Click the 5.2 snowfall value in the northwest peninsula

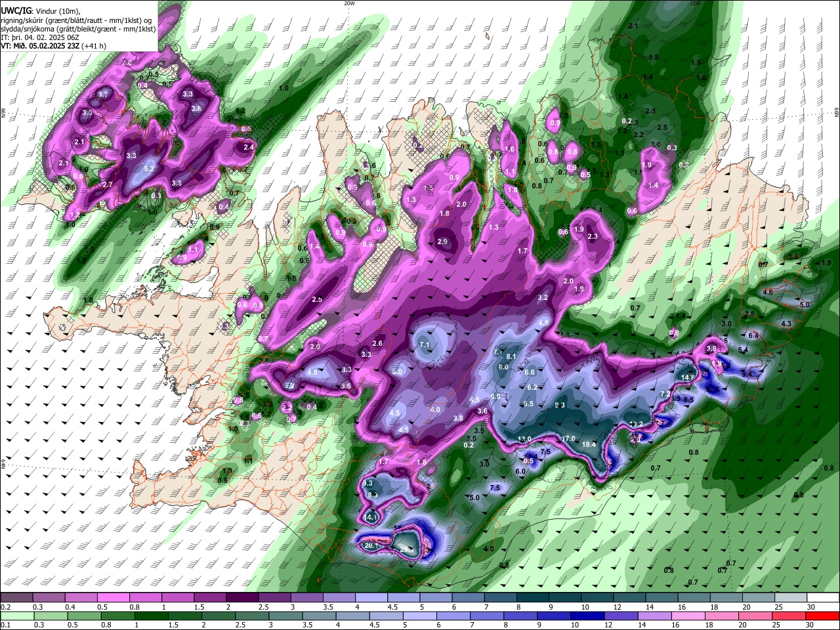[148, 169]
